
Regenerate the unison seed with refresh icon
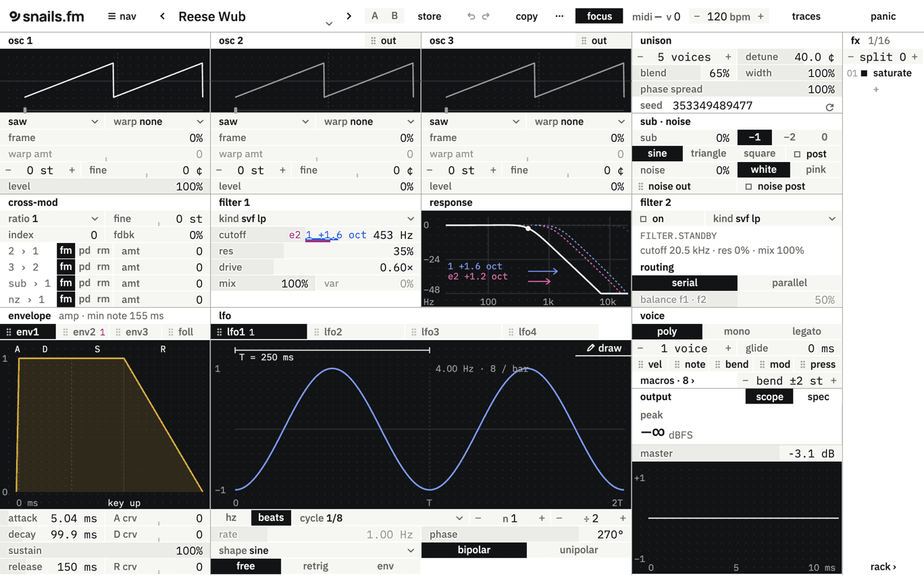click(829, 106)
